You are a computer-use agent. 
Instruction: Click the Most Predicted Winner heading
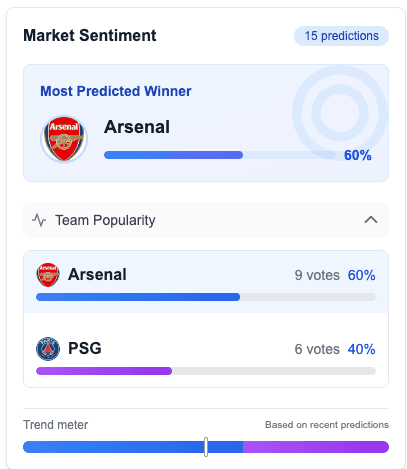pyautogui.click(x=116, y=91)
